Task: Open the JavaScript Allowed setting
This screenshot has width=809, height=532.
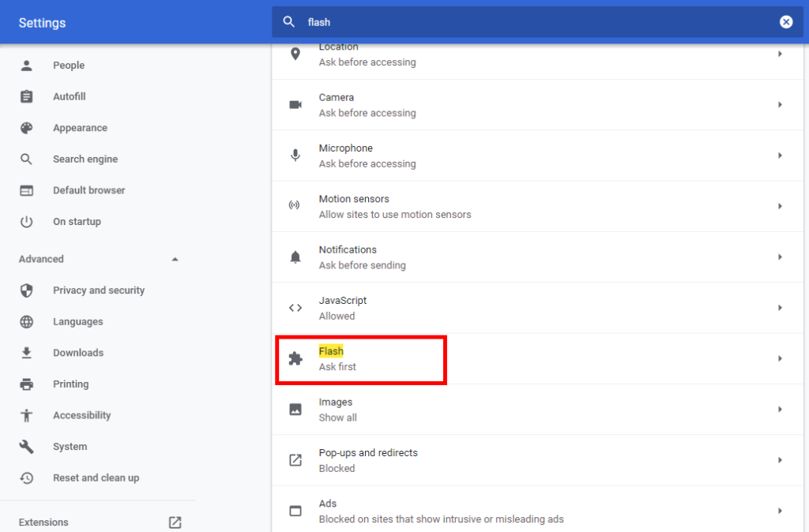Action: (x=537, y=308)
